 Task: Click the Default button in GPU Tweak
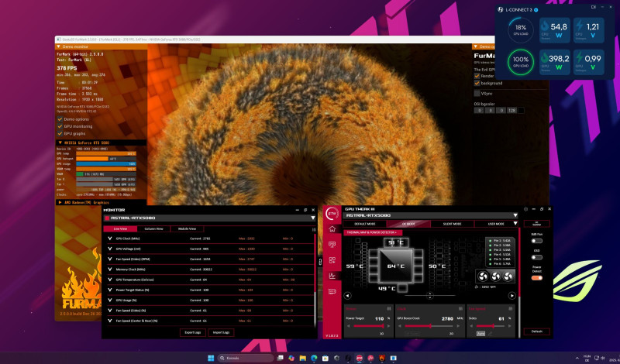536,331
